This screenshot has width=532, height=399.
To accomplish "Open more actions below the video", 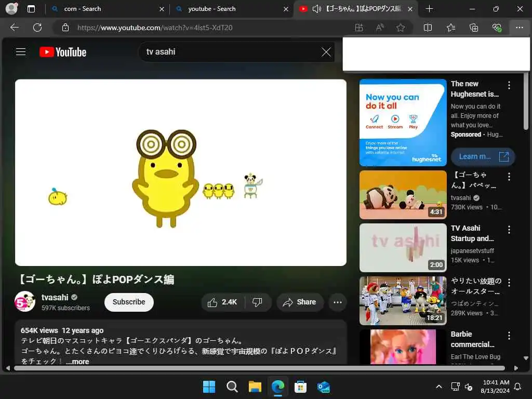I will point(338,302).
